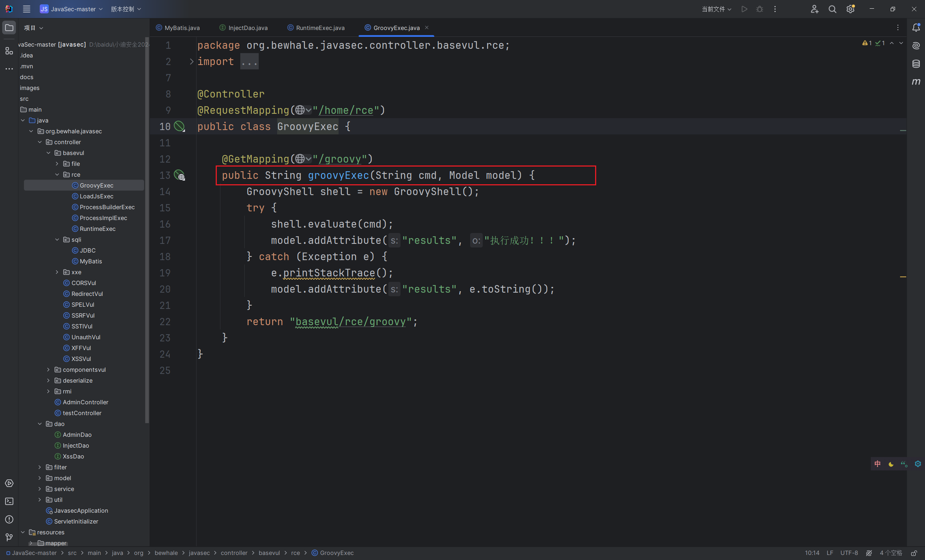
Task: Open the Problems tool window icon
Action: coord(9,520)
